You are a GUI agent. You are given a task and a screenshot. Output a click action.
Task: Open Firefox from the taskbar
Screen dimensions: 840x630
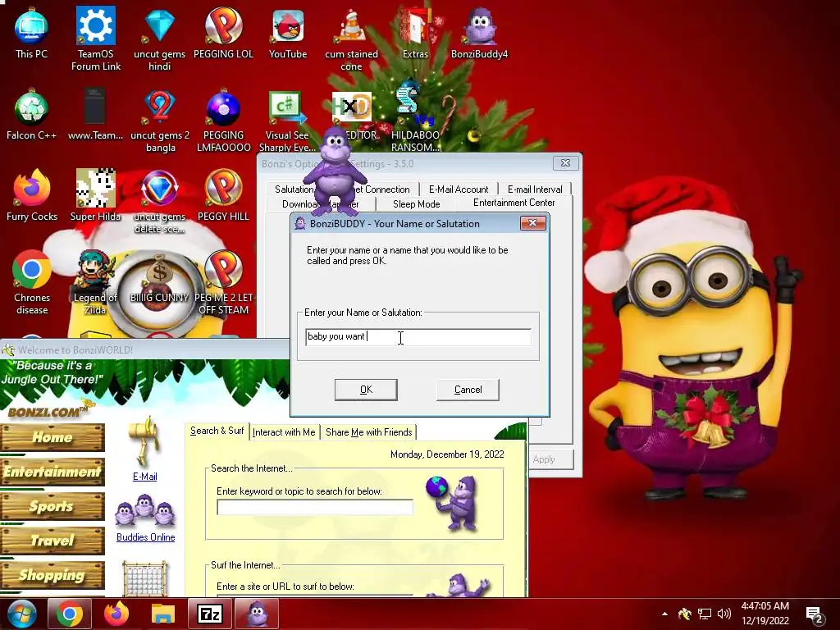[116, 614]
